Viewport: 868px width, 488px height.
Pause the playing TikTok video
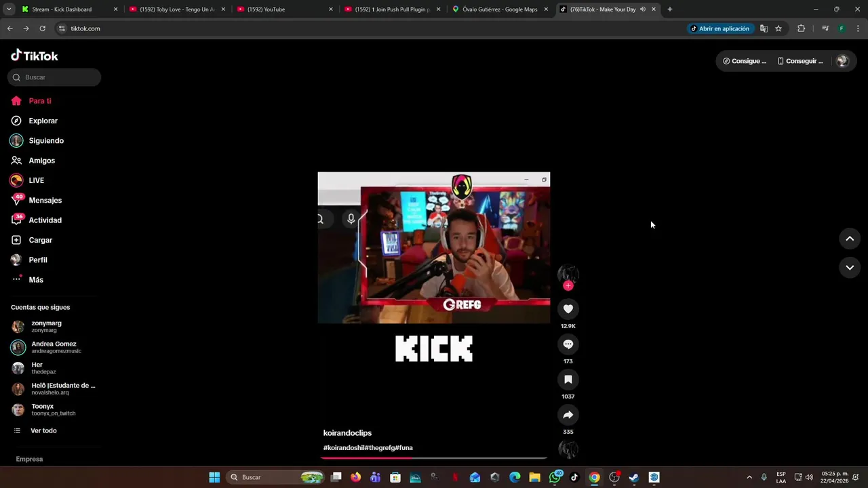tap(434, 247)
